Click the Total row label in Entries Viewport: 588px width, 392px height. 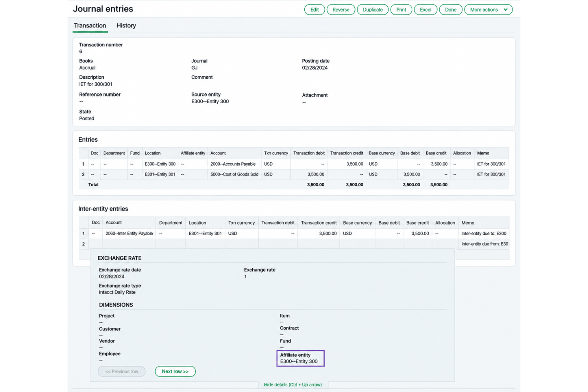click(x=93, y=184)
